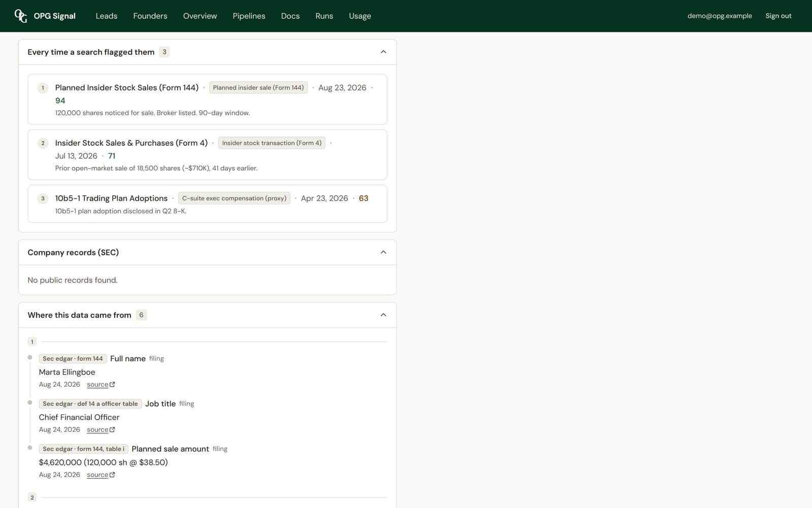Click 'Sec edgar · form 144, table i' tag
Screen dimensions: 812x508
[83, 449]
